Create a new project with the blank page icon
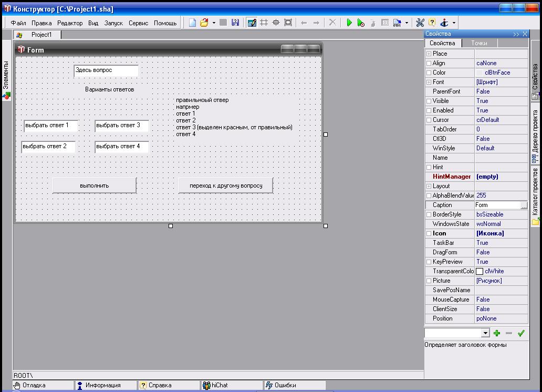Viewport: 542px width, 392px height. click(192, 23)
